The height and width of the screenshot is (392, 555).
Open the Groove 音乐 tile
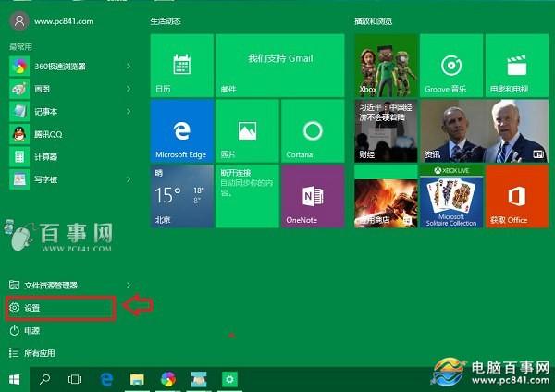(451, 66)
